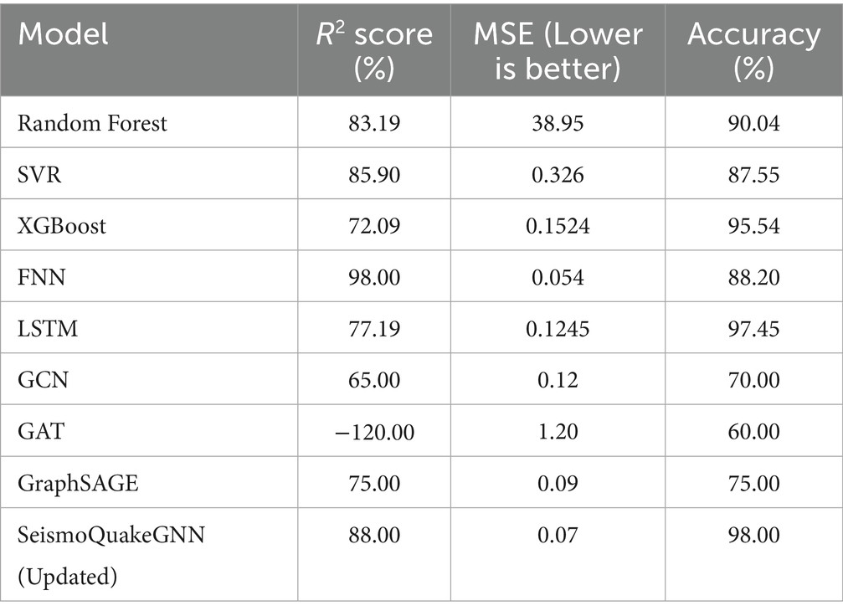Select SVR's R² score 85.90

tap(374, 174)
